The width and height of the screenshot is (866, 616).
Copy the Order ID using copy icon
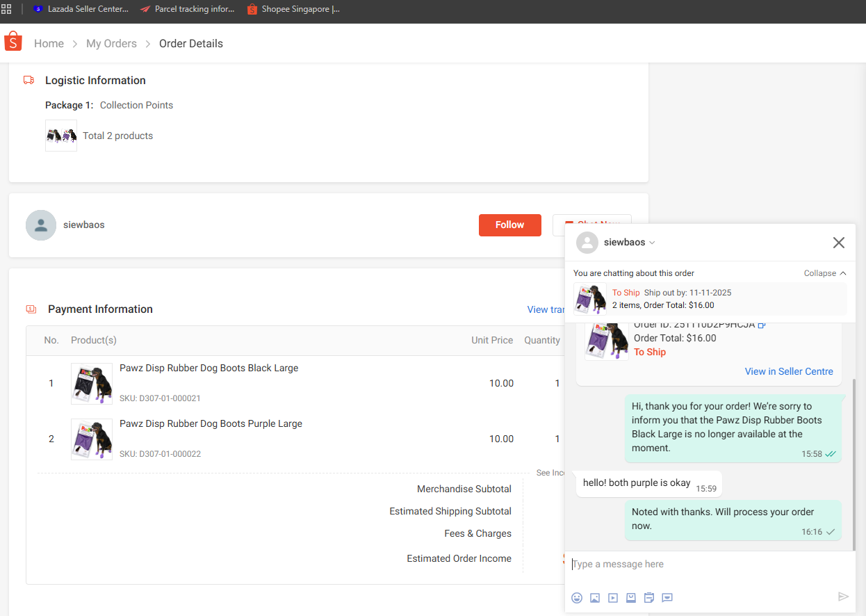pos(762,325)
